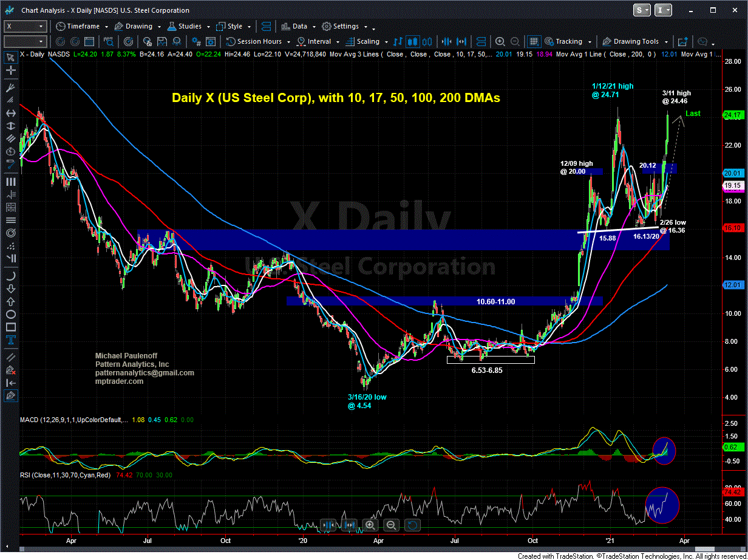Select the rectangle drawing tool
This screenshot has height=560, width=748.
point(10,328)
